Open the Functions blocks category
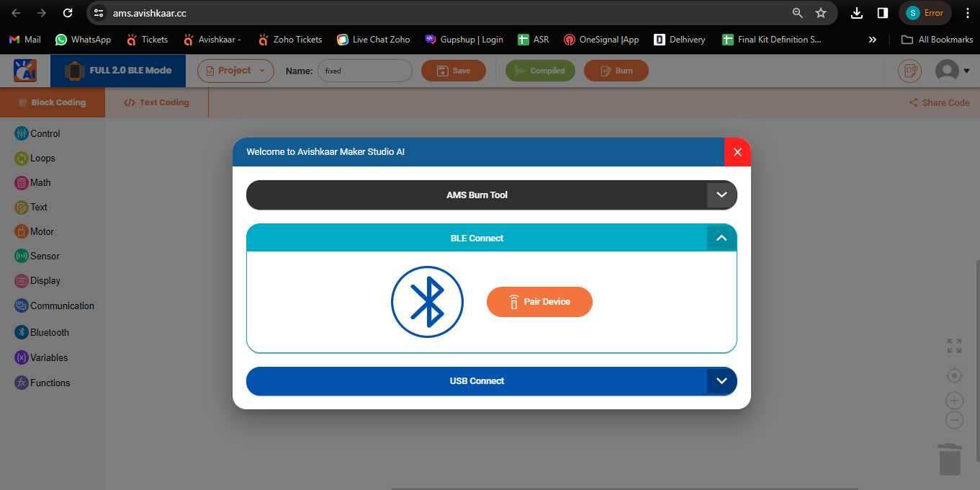Image resolution: width=980 pixels, height=490 pixels. (42, 383)
